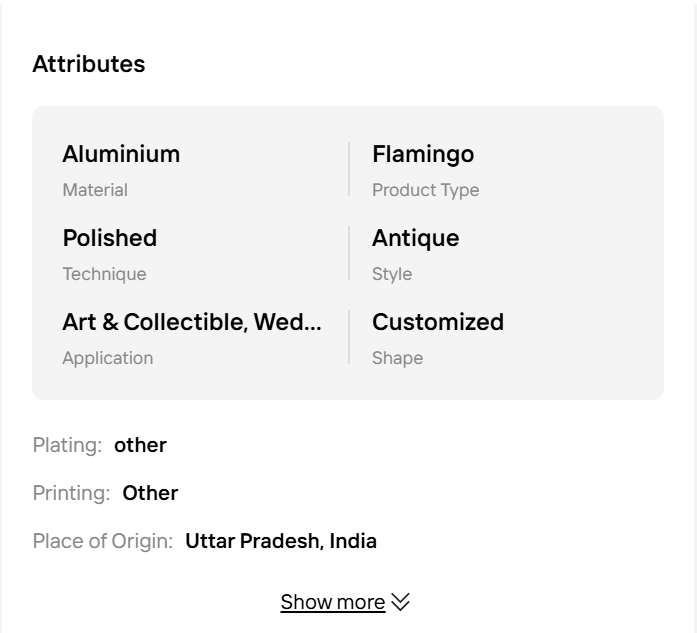Select the Customized shape value

pyautogui.click(x=438, y=322)
